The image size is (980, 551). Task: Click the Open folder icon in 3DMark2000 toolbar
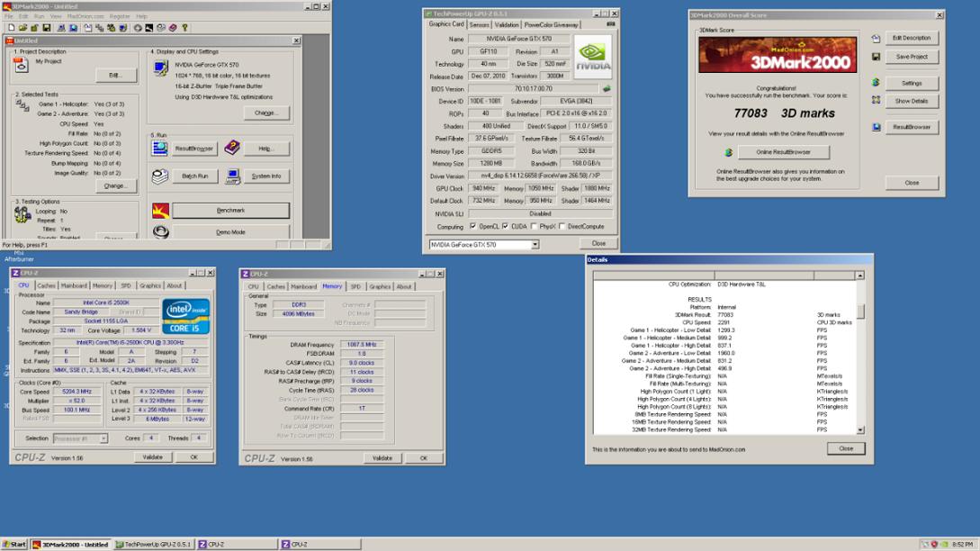click(x=23, y=28)
